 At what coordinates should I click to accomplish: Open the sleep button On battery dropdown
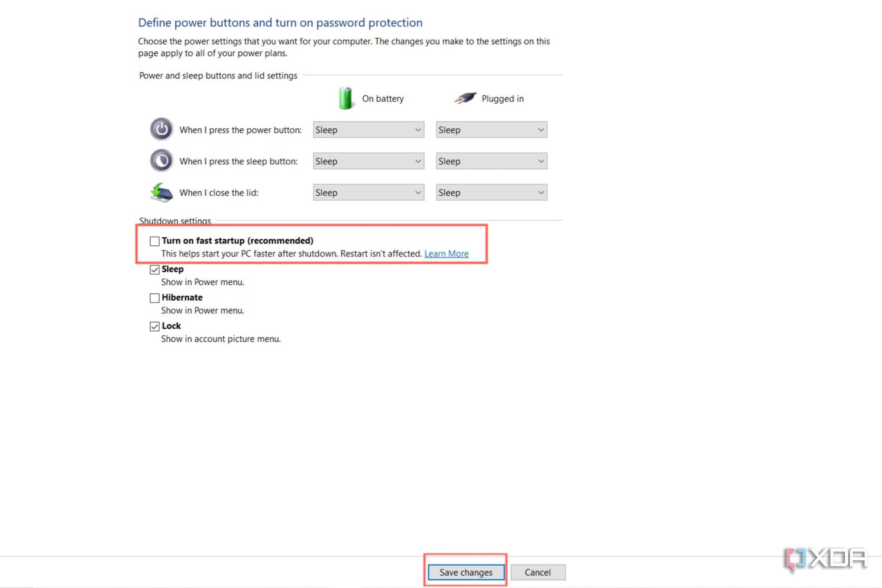pos(368,160)
